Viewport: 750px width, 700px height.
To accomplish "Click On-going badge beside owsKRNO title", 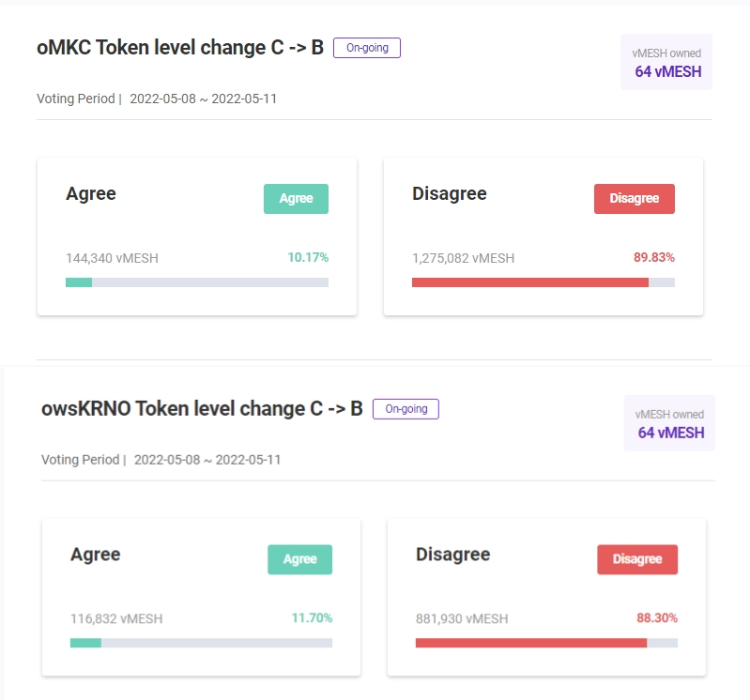I will tap(406, 409).
